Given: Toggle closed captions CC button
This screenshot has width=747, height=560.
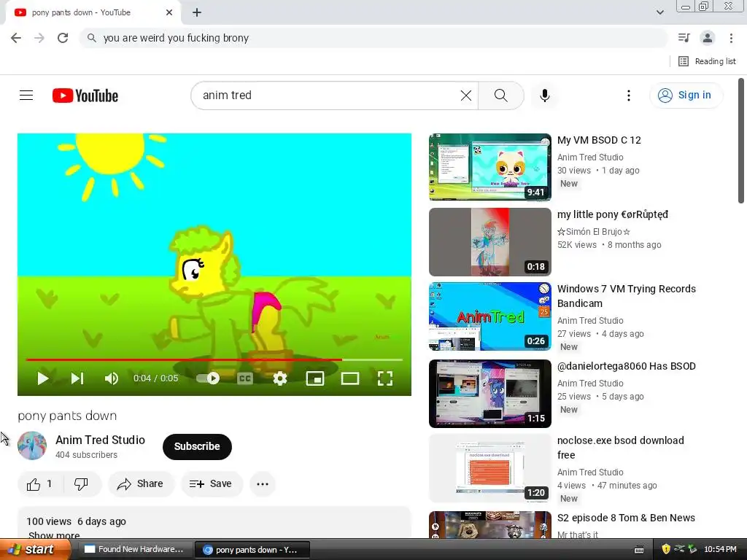Looking at the screenshot, I should tap(245, 378).
